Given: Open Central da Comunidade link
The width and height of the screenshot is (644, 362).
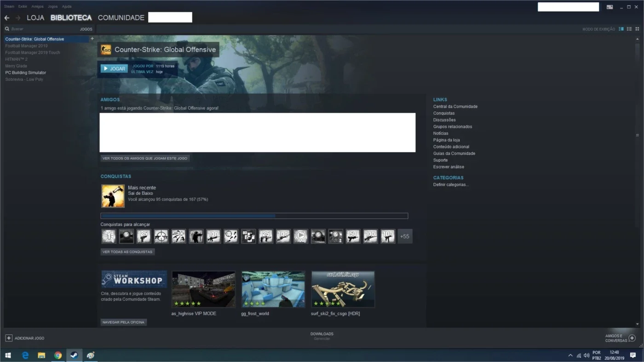Looking at the screenshot, I should [x=455, y=107].
